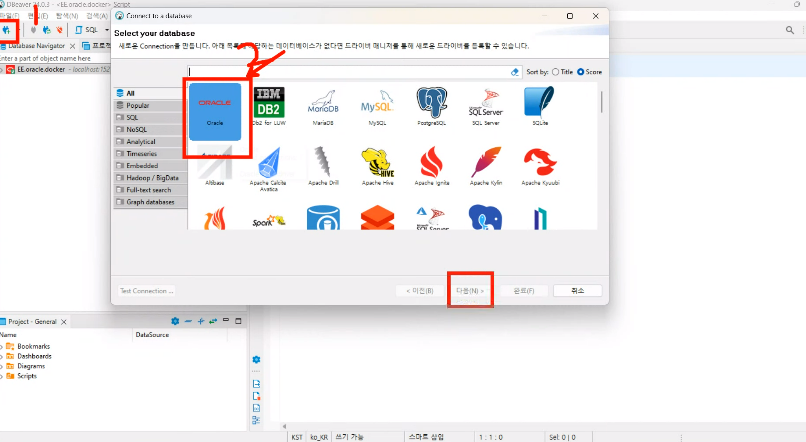Expand the Bookmarks folder
This screenshot has width=806, height=442.
(x=2, y=347)
